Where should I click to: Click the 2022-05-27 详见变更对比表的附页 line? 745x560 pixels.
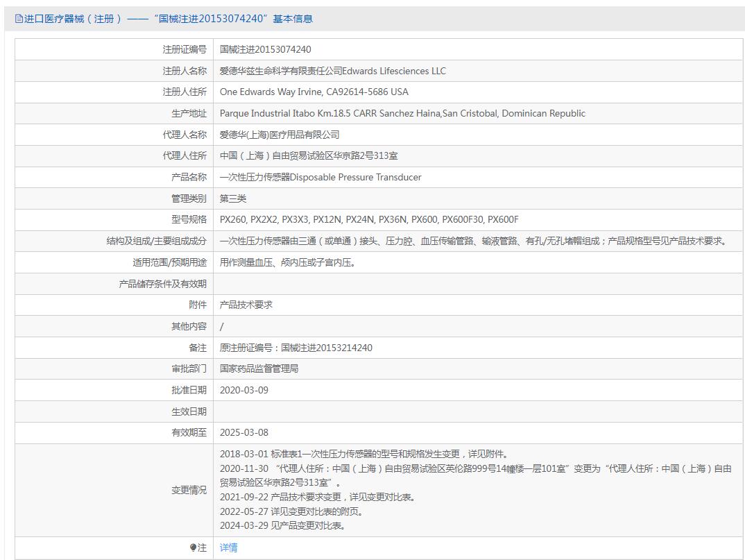[292, 511]
